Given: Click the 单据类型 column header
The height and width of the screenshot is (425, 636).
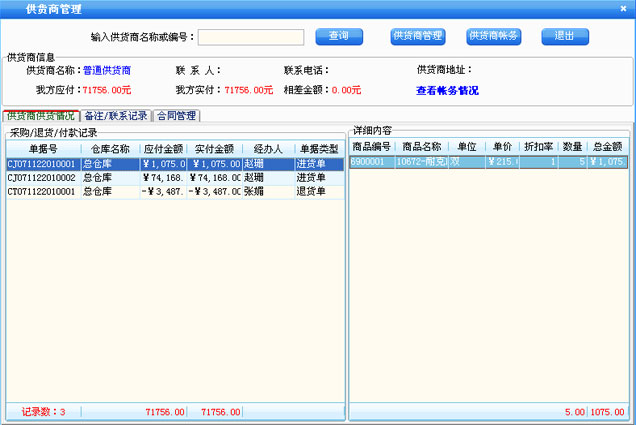Looking at the screenshot, I should (x=318, y=149).
